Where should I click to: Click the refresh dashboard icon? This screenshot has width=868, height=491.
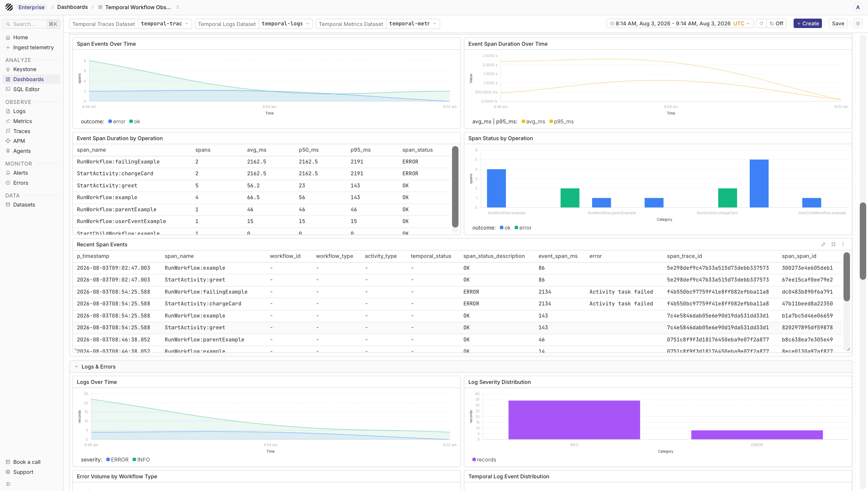pyautogui.click(x=761, y=24)
